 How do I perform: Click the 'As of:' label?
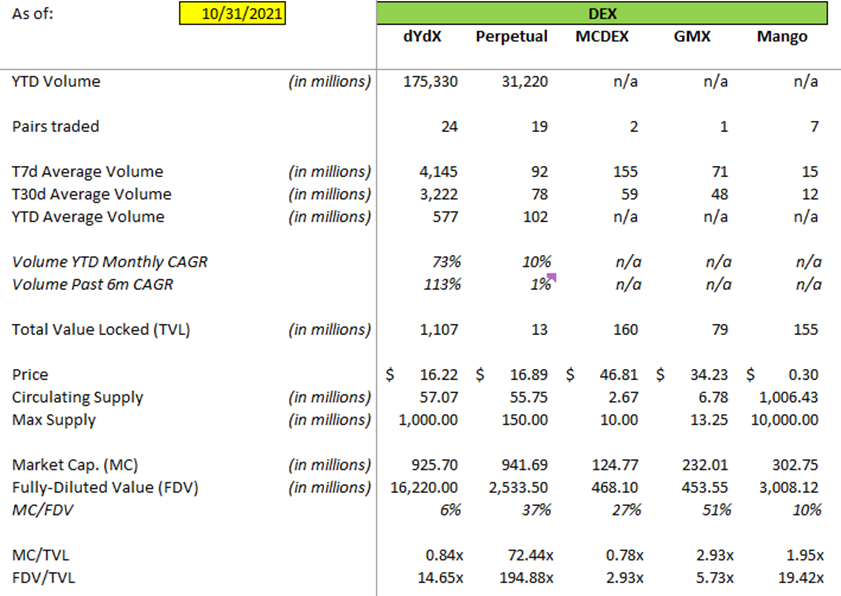(x=33, y=13)
